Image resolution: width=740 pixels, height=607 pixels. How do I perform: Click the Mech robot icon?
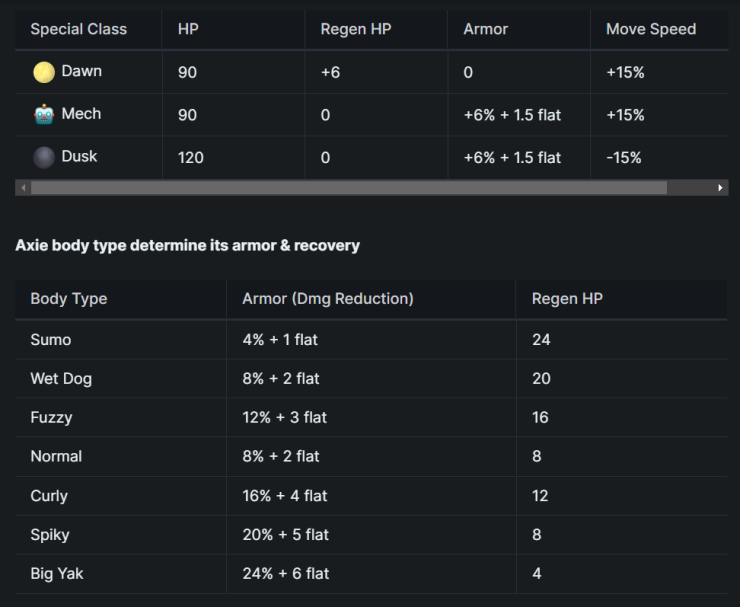click(44, 115)
